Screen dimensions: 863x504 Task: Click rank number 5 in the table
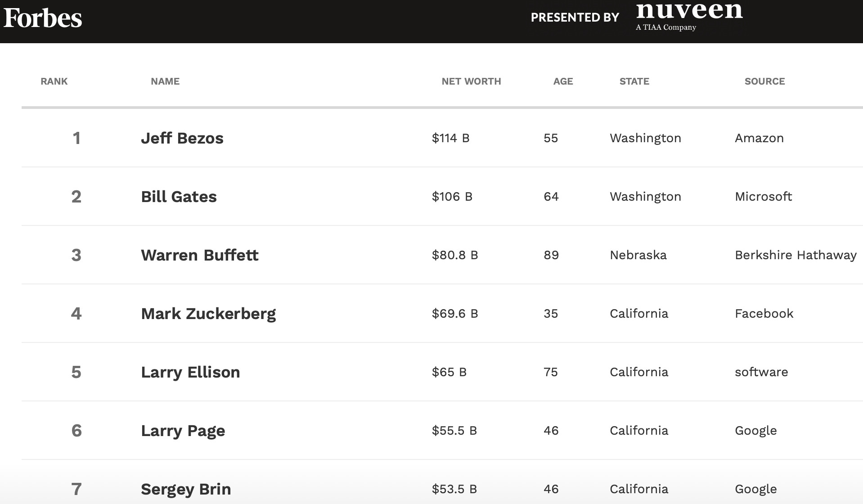76,372
